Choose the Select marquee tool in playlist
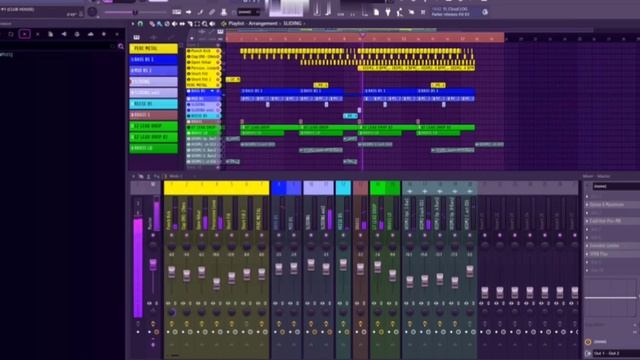The width and height of the screenshot is (640, 360). point(197,24)
